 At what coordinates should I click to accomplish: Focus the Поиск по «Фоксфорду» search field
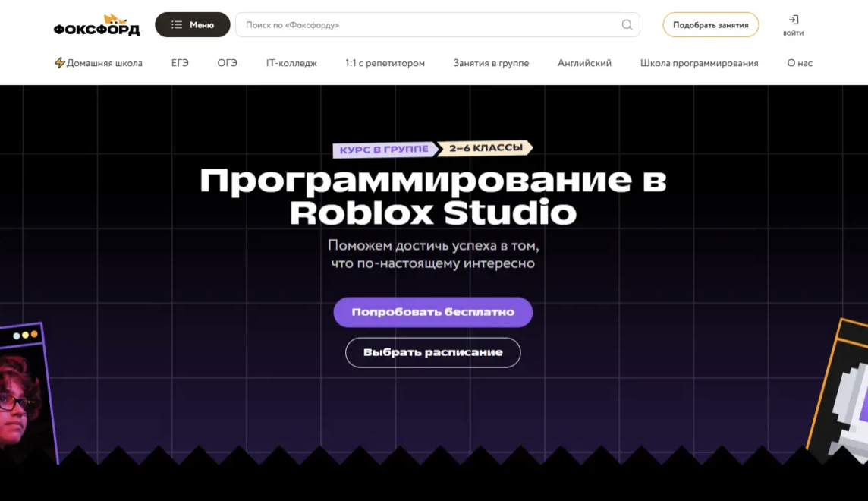(x=437, y=25)
